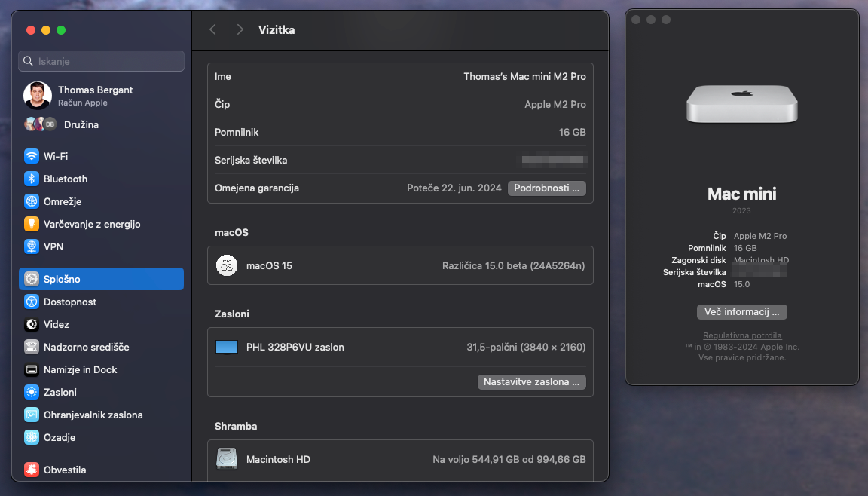Open the Regulativna potrdila link
The image size is (868, 496).
tap(741, 335)
